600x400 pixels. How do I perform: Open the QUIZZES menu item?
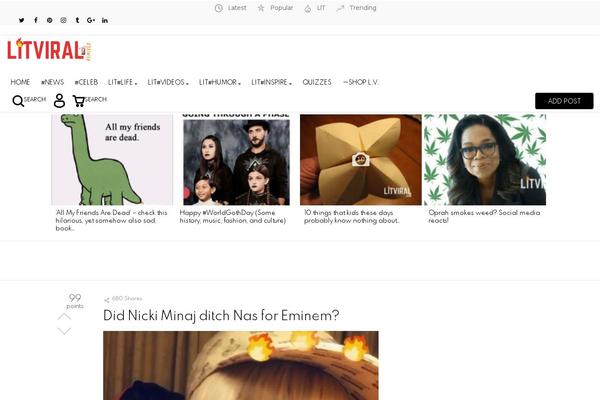[317, 82]
